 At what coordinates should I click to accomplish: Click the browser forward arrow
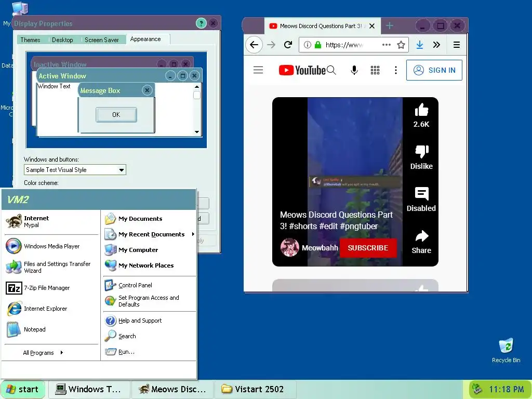pos(271,45)
